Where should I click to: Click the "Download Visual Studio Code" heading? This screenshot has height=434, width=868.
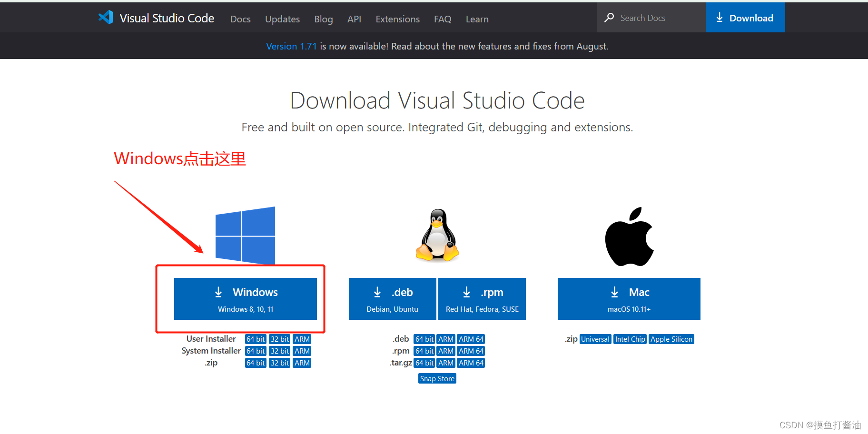point(437,100)
